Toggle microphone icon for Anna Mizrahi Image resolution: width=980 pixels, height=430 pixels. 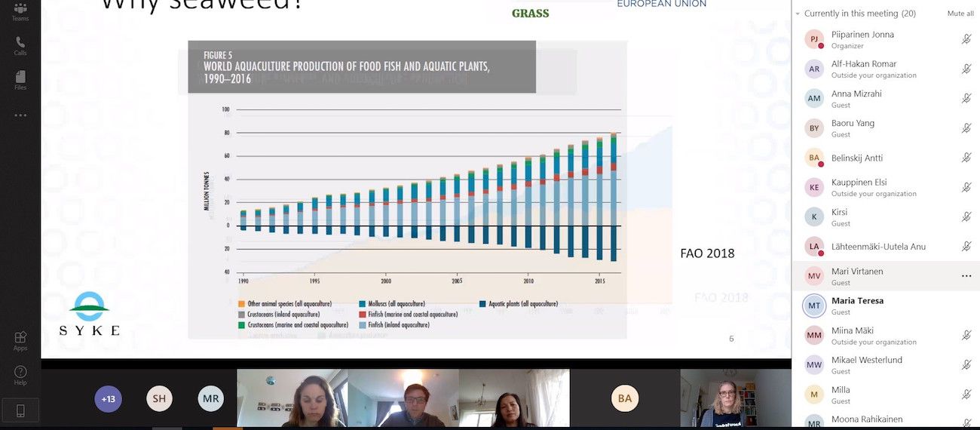pos(966,99)
